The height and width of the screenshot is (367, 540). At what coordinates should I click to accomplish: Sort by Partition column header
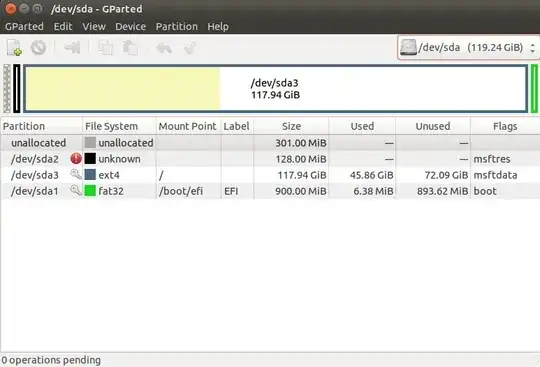pyautogui.click(x=41, y=126)
